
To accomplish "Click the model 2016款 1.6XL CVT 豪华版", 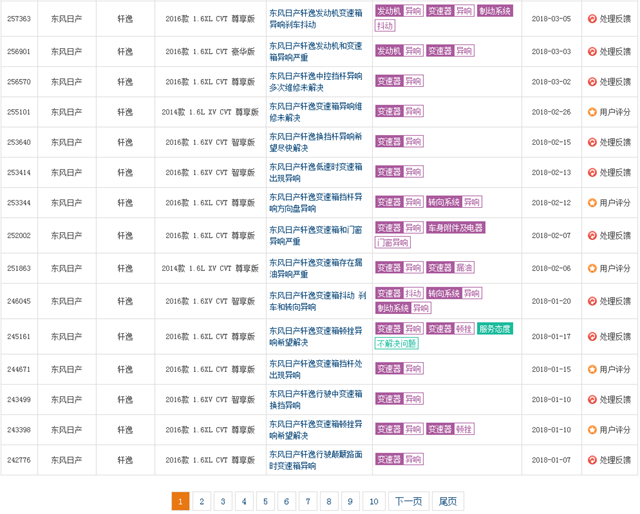I will tap(210, 51).
